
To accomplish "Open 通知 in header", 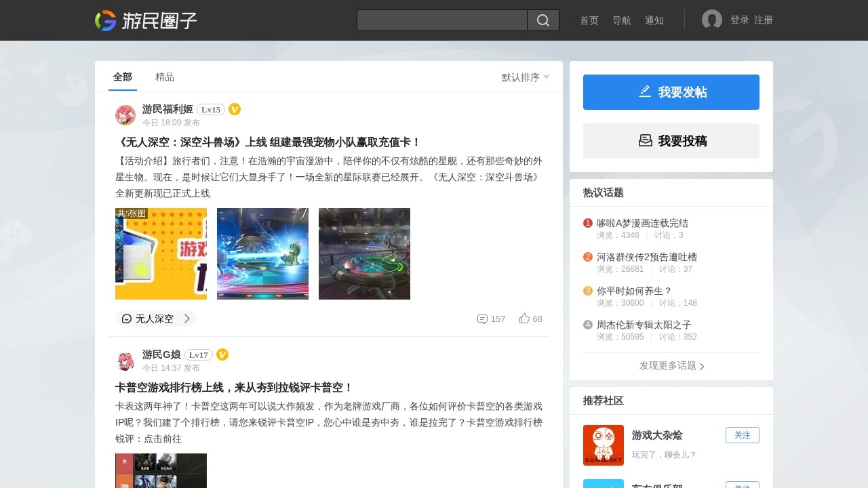I will tap(654, 20).
